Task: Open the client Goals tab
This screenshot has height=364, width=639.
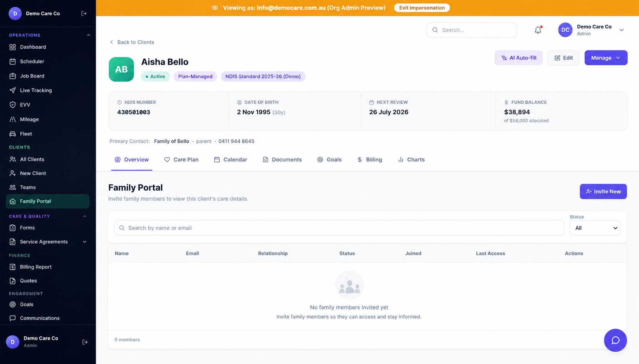Action: pyautogui.click(x=329, y=160)
